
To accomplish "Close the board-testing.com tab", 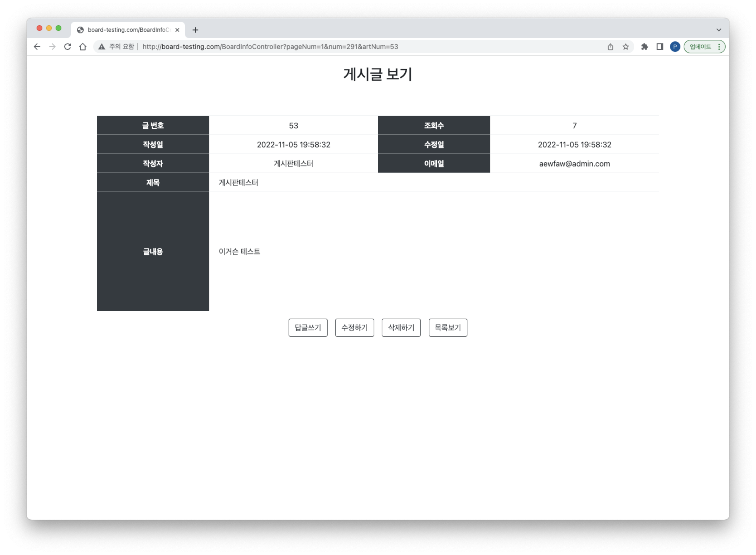I will click(x=177, y=30).
